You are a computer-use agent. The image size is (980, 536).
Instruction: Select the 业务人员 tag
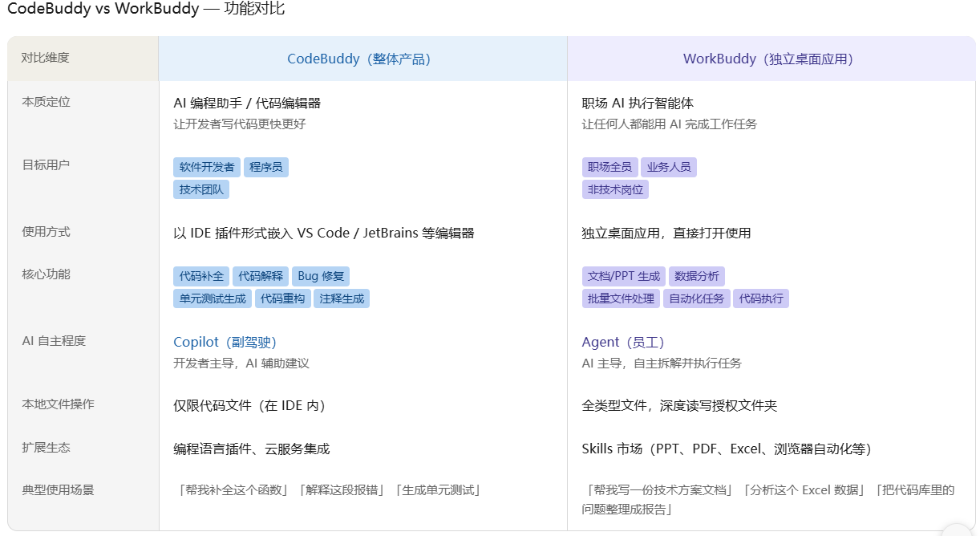[x=669, y=167]
